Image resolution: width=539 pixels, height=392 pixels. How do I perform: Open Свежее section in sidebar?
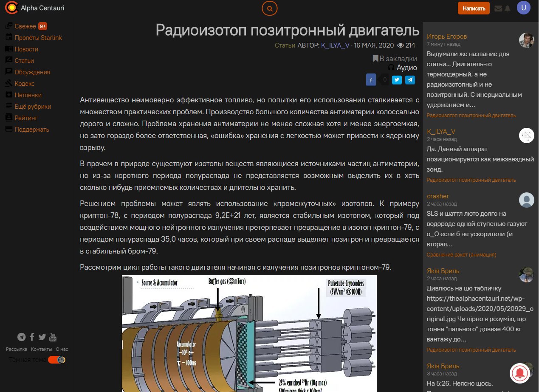[x=25, y=26]
